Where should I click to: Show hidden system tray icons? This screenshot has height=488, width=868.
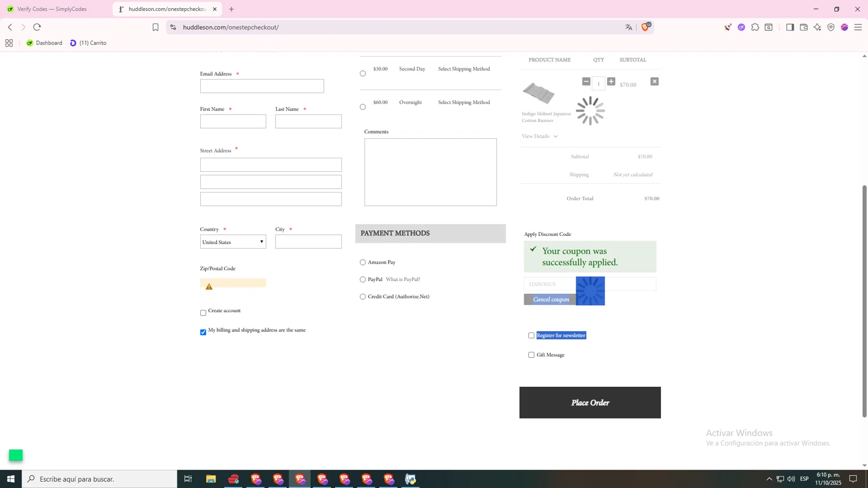(769, 479)
